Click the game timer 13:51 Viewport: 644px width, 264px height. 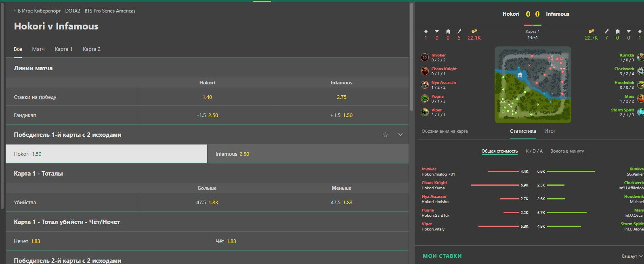tap(533, 38)
